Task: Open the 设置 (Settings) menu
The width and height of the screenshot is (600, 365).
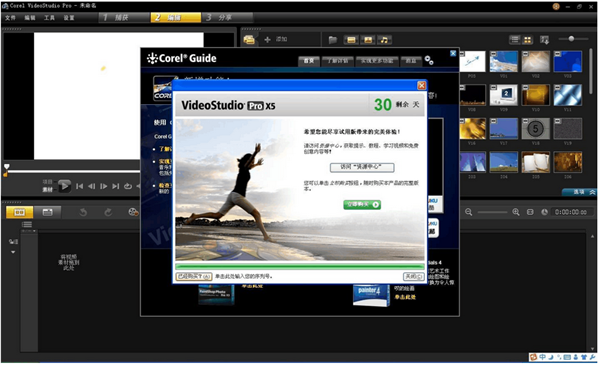Action: pos(69,18)
